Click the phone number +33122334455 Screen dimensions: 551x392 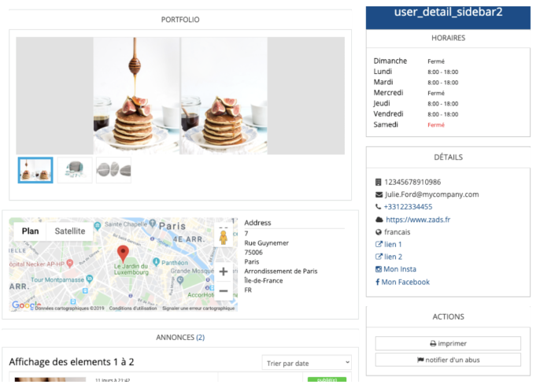408,207
